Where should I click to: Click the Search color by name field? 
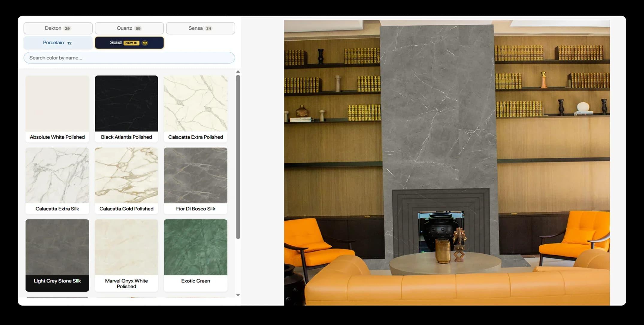(129, 58)
